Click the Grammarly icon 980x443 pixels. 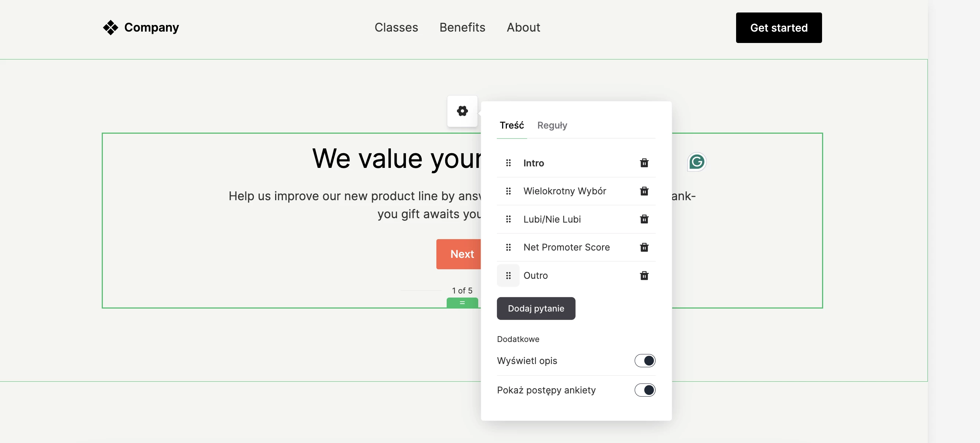click(x=696, y=162)
